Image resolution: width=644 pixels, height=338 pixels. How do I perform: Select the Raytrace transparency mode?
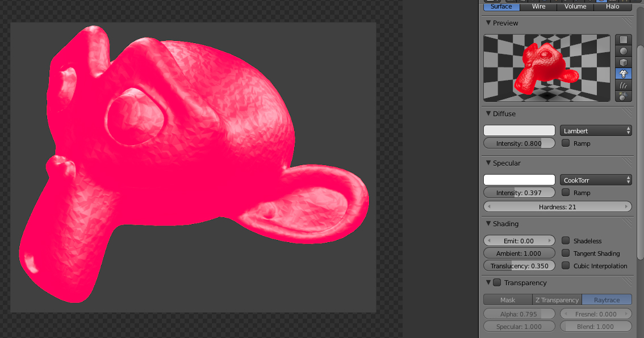pos(607,300)
